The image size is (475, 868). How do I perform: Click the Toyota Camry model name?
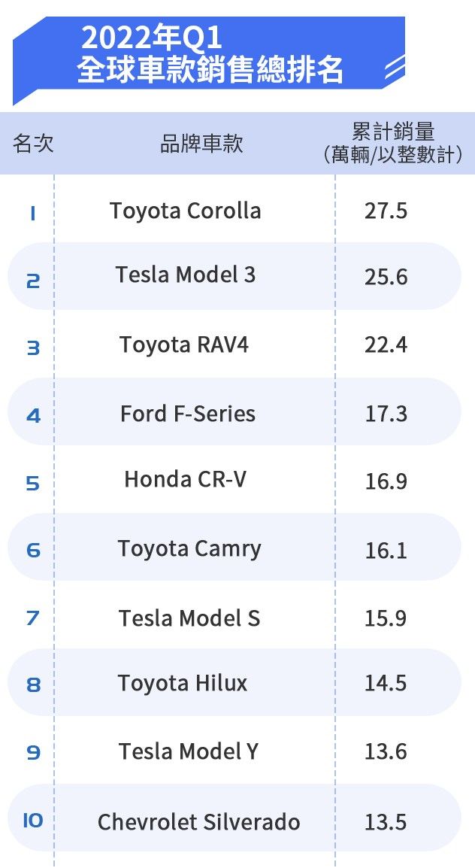point(189,549)
